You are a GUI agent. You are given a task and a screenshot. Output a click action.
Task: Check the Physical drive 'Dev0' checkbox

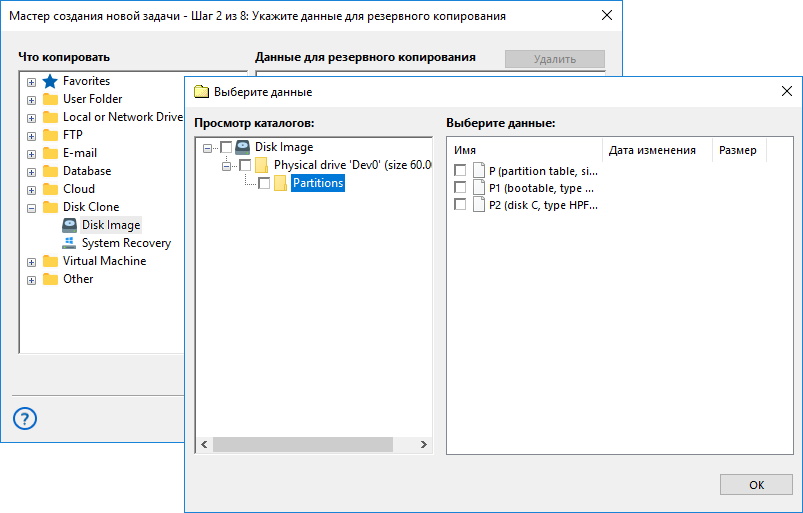coord(245,165)
